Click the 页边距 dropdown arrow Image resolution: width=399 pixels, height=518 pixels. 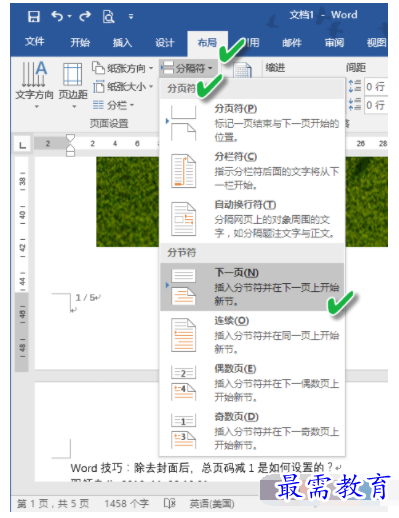(74, 106)
